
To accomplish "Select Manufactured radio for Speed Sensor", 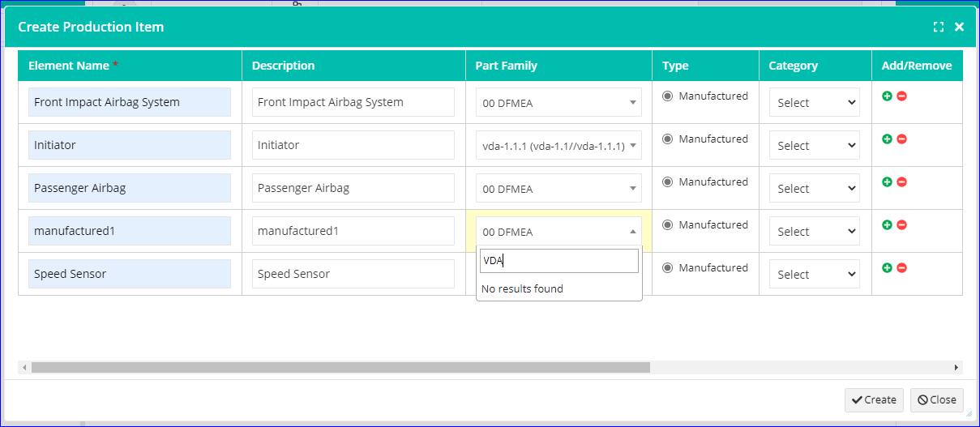I will click(x=668, y=267).
